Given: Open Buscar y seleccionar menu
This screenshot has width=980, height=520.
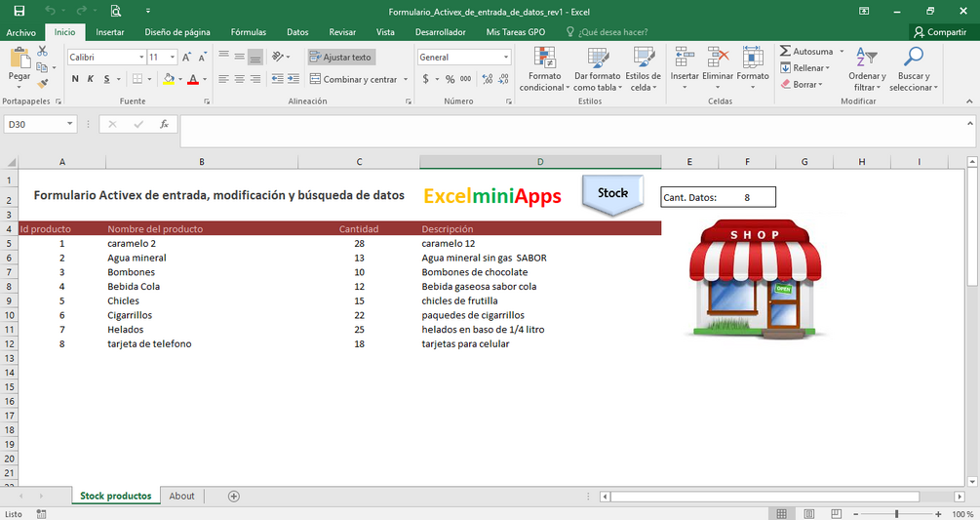Looking at the screenshot, I should (x=913, y=68).
